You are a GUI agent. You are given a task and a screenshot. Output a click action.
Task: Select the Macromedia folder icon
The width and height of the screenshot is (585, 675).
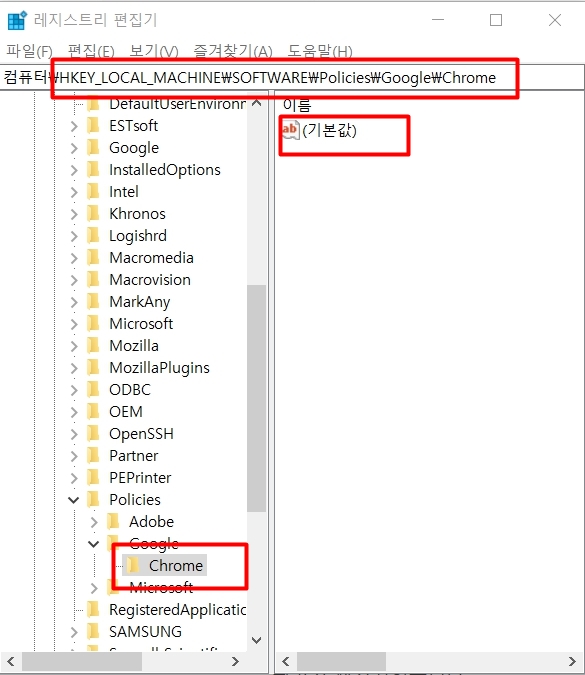pos(93,257)
